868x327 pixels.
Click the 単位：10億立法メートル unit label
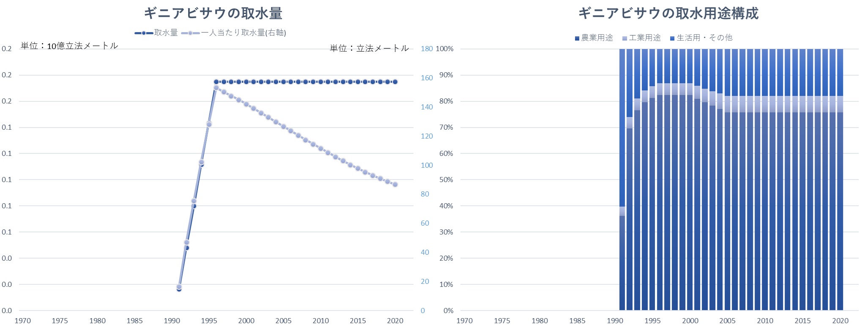[x=69, y=46]
